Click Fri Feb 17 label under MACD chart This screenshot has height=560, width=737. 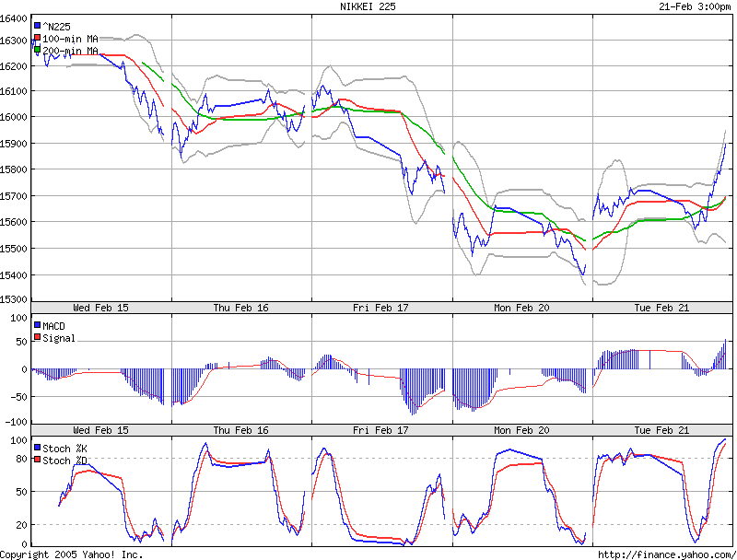380,430
